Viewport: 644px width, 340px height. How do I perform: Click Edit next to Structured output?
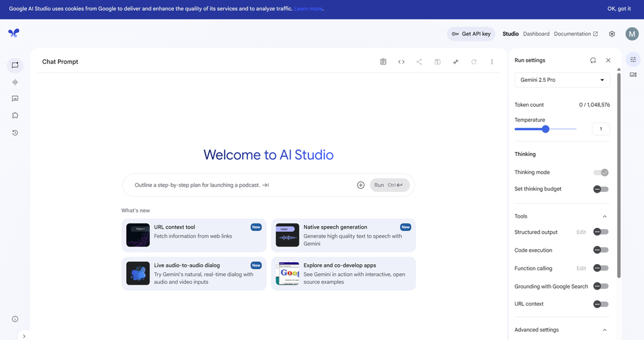tap(581, 232)
